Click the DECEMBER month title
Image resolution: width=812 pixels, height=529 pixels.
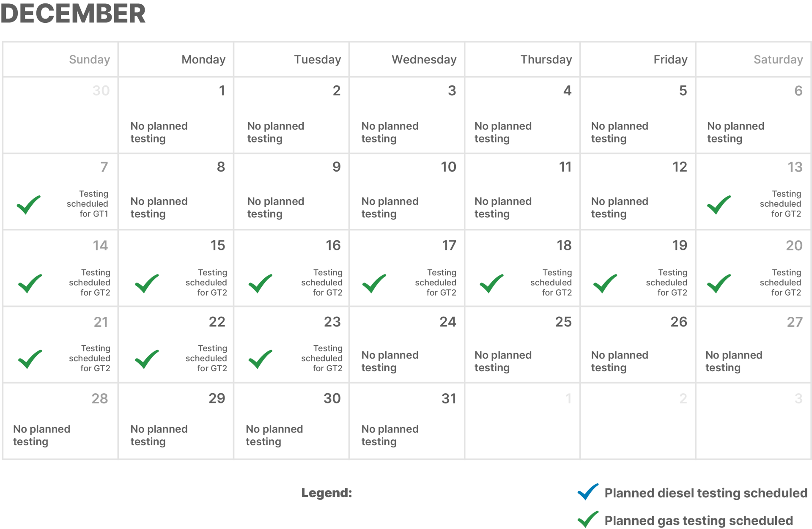[x=73, y=14]
